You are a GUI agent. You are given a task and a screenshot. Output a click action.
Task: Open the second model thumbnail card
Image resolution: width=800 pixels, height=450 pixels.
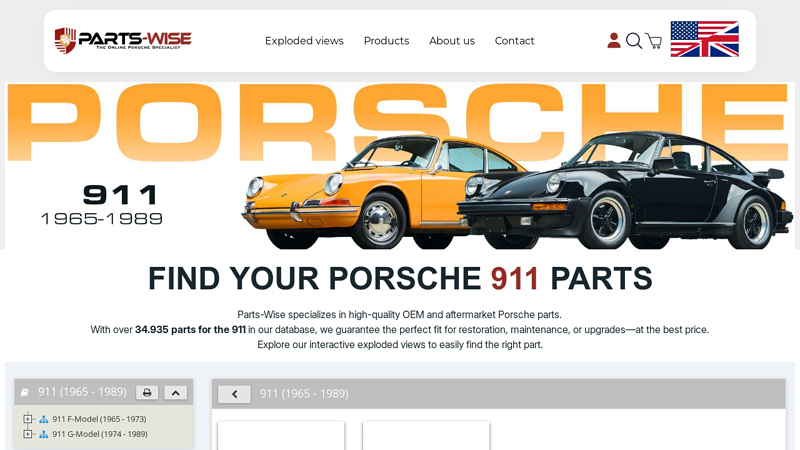(426, 435)
